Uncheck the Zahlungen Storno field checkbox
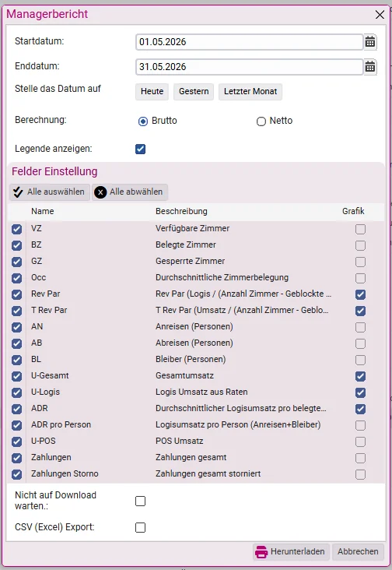Image resolution: width=392 pixels, height=570 pixels. 16,474
